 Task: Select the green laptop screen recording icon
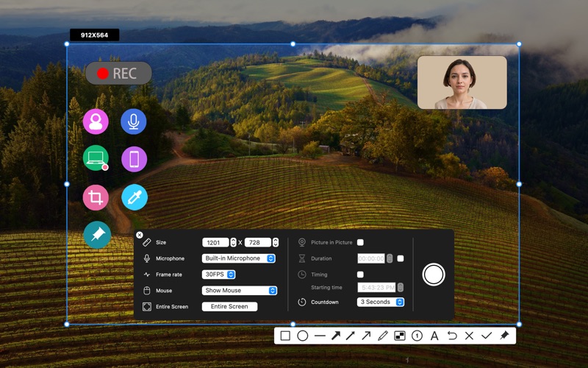[x=96, y=158]
